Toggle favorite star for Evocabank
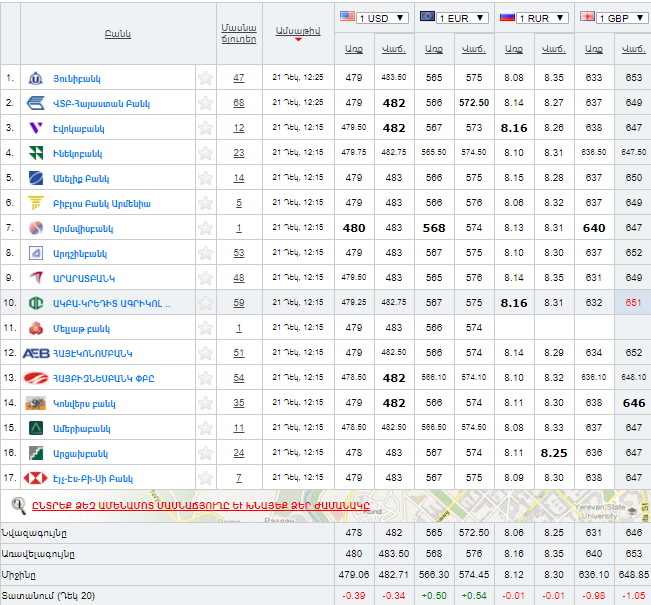This screenshot has width=651, height=605. 206,128
